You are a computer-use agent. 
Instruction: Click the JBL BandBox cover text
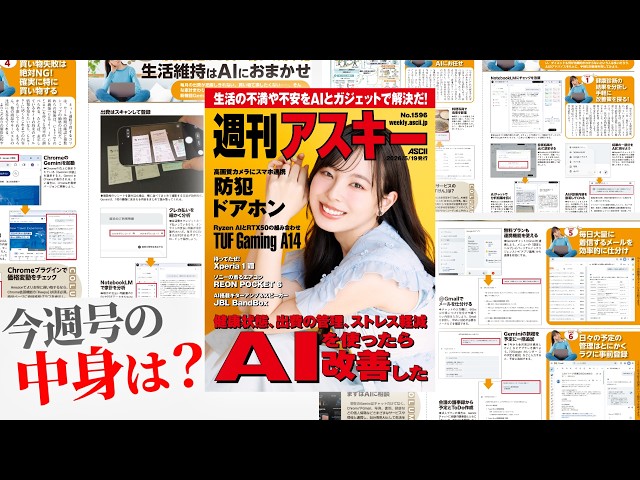click(241, 303)
